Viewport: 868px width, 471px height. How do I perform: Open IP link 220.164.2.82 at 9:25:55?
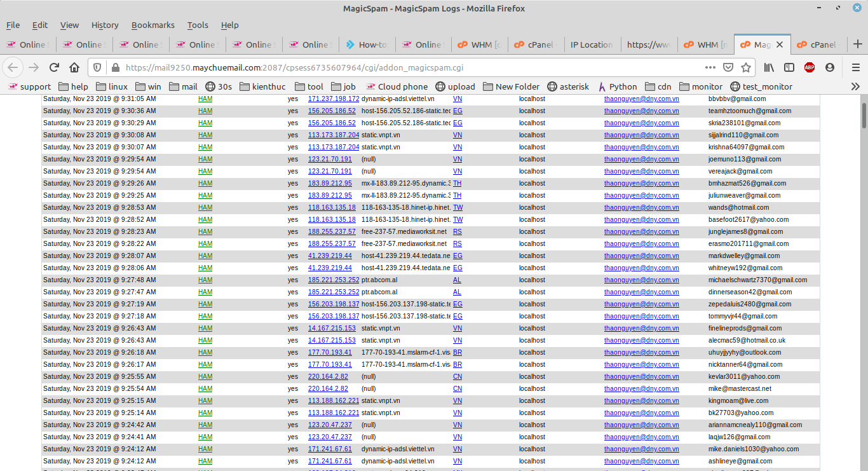click(x=328, y=376)
